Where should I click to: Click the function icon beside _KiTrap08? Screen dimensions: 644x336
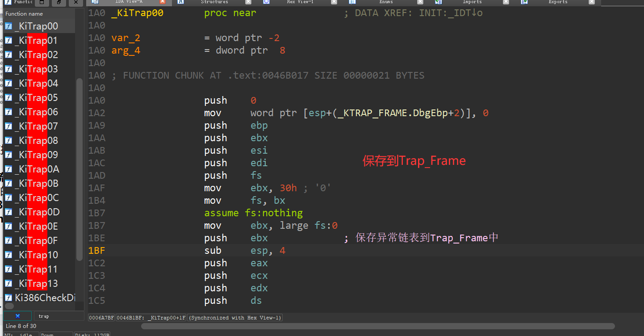click(8, 141)
